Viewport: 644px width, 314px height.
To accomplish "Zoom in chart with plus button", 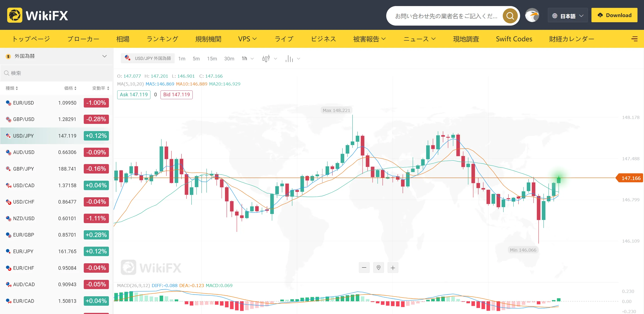I will [393, 268].
